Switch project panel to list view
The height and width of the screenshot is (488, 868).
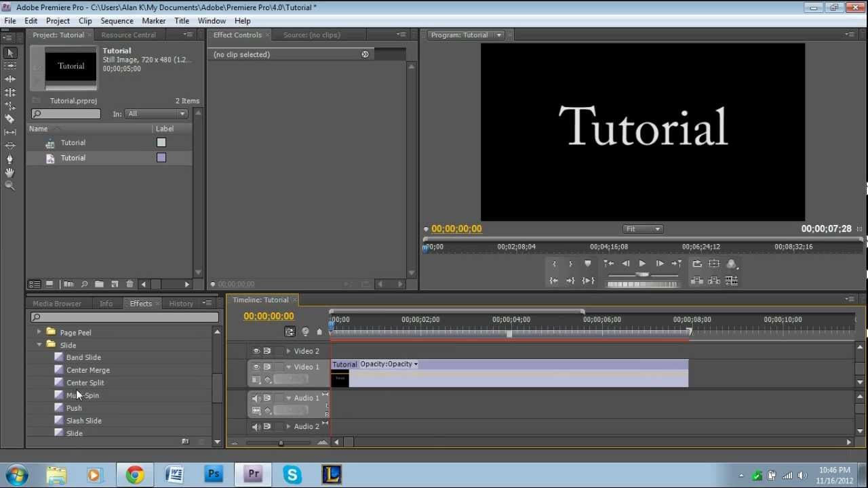[34, 284]
